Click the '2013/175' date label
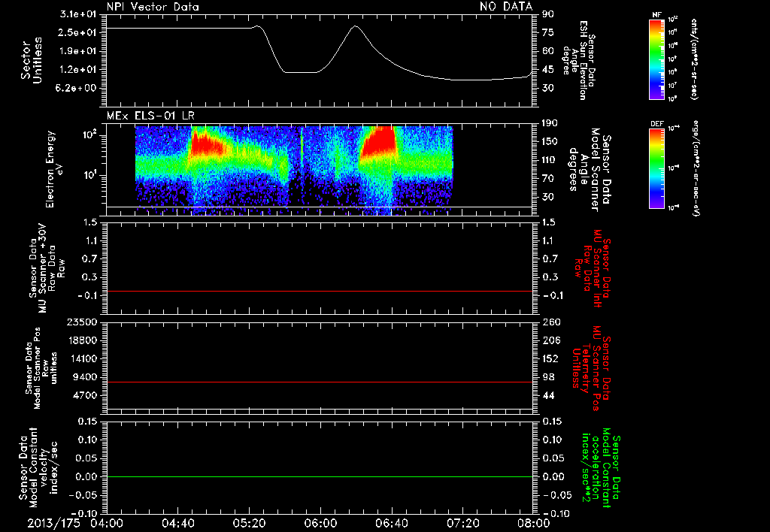Image resolution: width=770 pixels, height=532 pixels. pos(53,523)
